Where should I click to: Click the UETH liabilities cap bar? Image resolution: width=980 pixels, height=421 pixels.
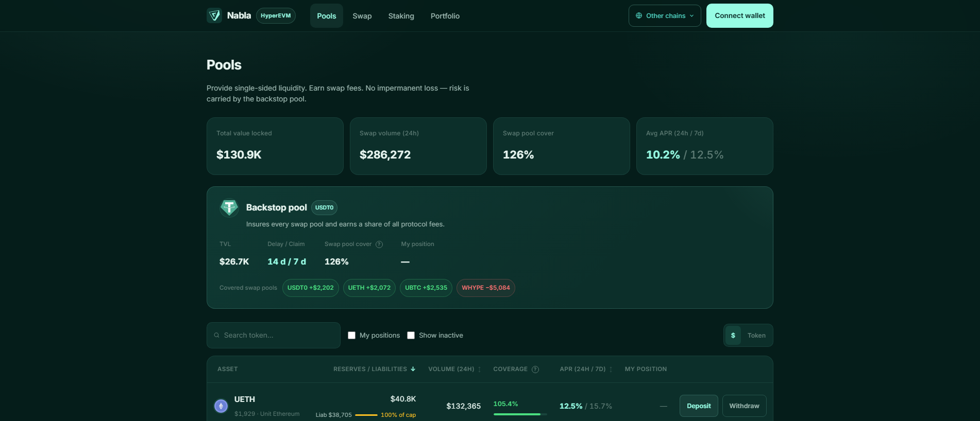click(x=366, y=415)
